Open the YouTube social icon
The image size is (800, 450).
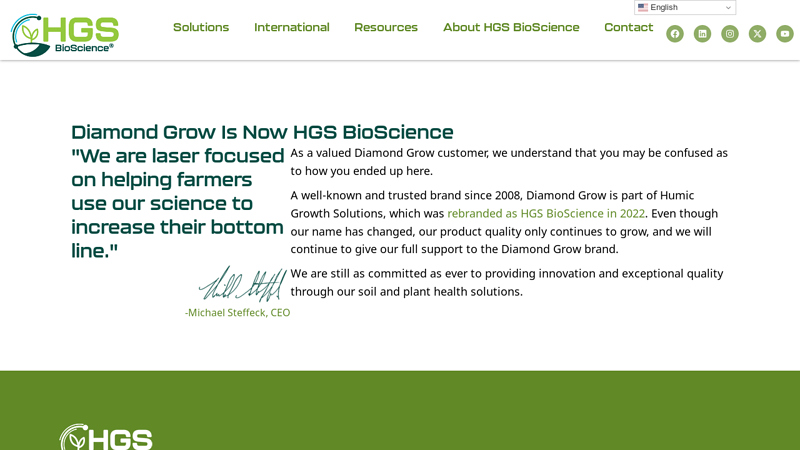coord(785,34)
